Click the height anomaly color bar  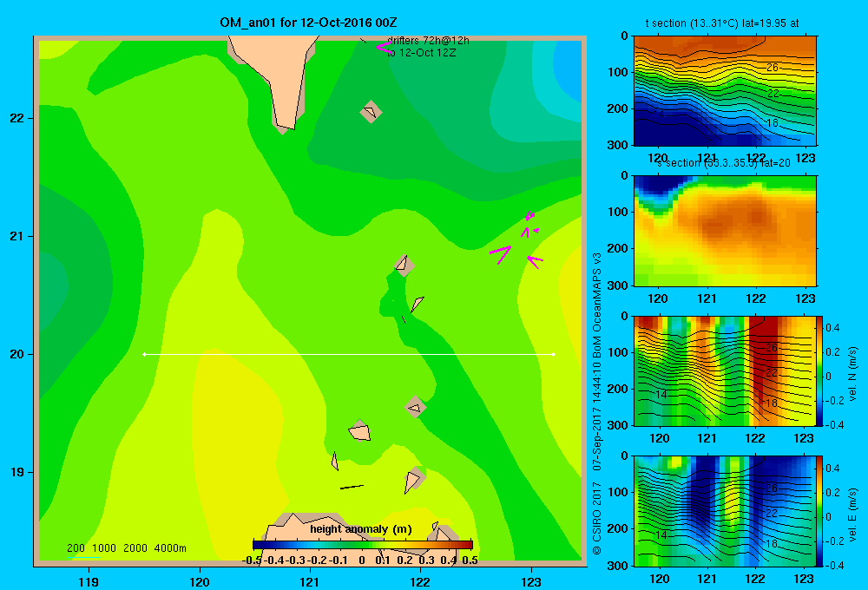(x=363, y=545)
